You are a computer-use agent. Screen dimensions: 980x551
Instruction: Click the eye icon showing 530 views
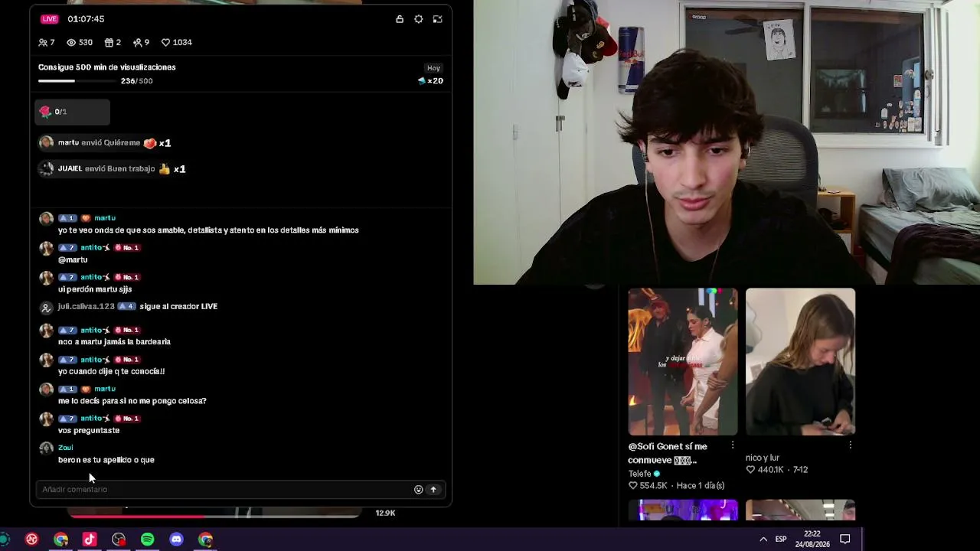pyautogui.click(x=71, y=43)
